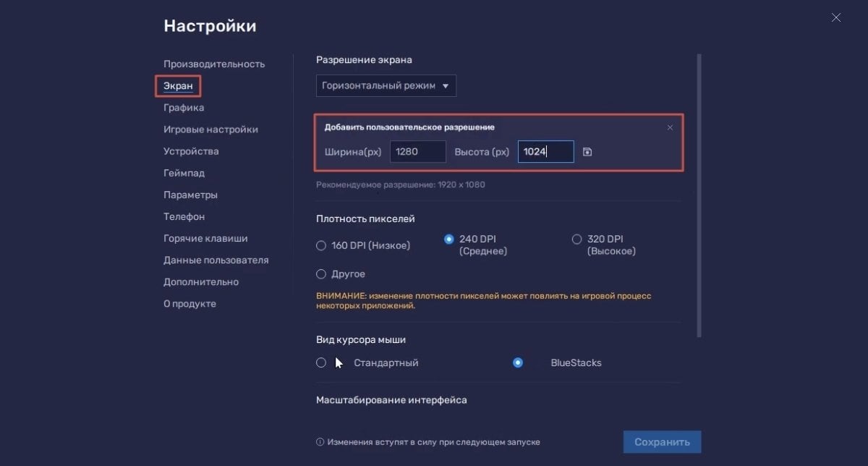Close the custom resolution panel
The height and width of the screenshot is (466, 868).
point(670,127)
